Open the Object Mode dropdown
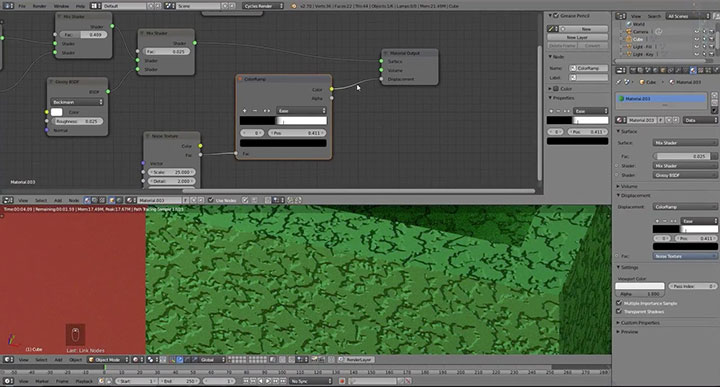720x387 pixels. pyautogui.click(x=109, y=359)
